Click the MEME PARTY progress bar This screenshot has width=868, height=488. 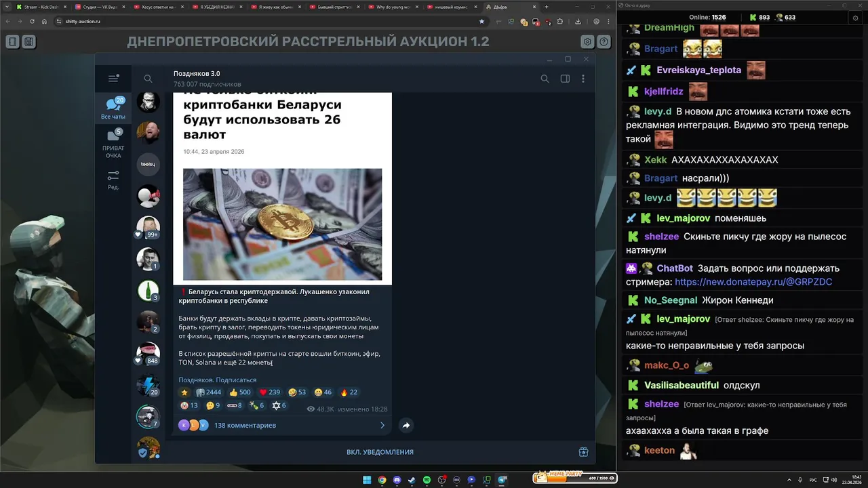pyautogui.click(x=575, y=477)
